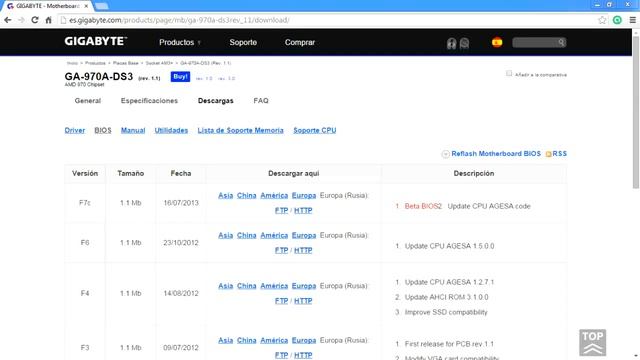This screenshot has height=360, width=640.
Task: Download F6 BIOS from América server
Action: pyautogui.click(x=274, y=236)
